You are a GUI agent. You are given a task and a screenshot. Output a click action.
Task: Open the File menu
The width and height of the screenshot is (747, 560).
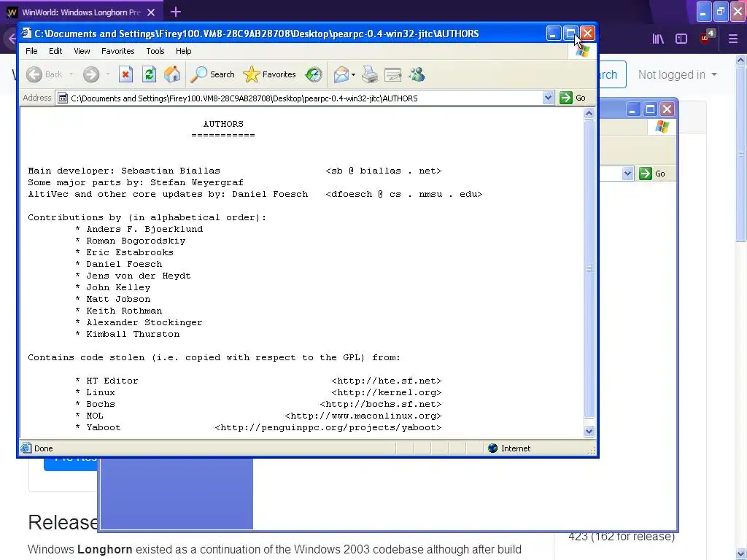(x=31, y=51)
